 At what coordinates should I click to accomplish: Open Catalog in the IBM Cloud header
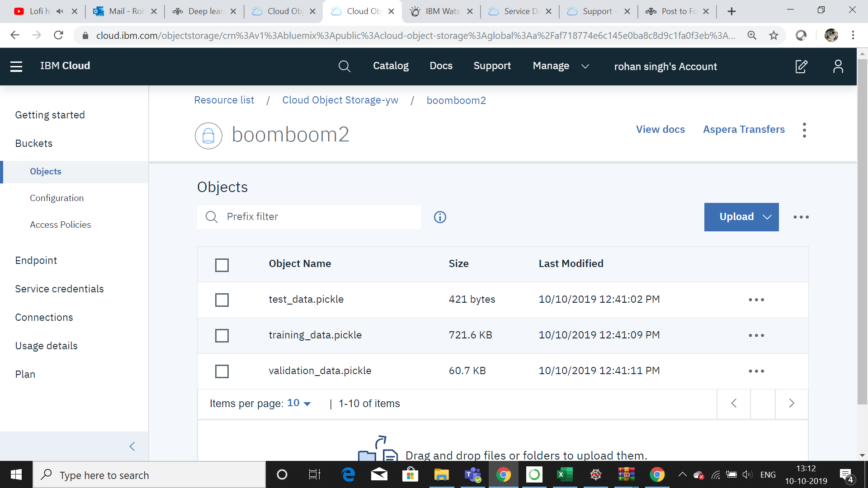(x=391, y=66)
